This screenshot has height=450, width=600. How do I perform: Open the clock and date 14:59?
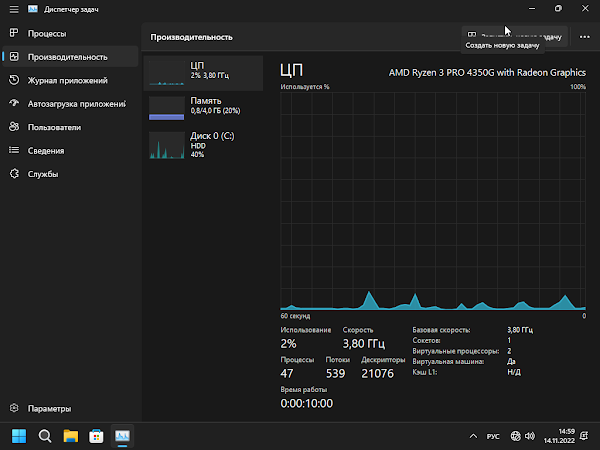pyautogui.click(x=559, y=436)
